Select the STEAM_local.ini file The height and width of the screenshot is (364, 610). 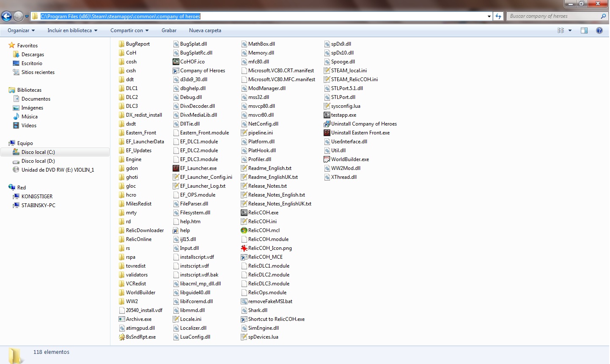pos(346,71)
